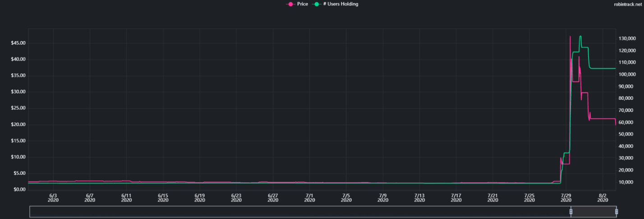644x219 pixels.
Task: Click the 6/3 2020 date axis label
Action: pyautogui.click(x=53, y=198)
